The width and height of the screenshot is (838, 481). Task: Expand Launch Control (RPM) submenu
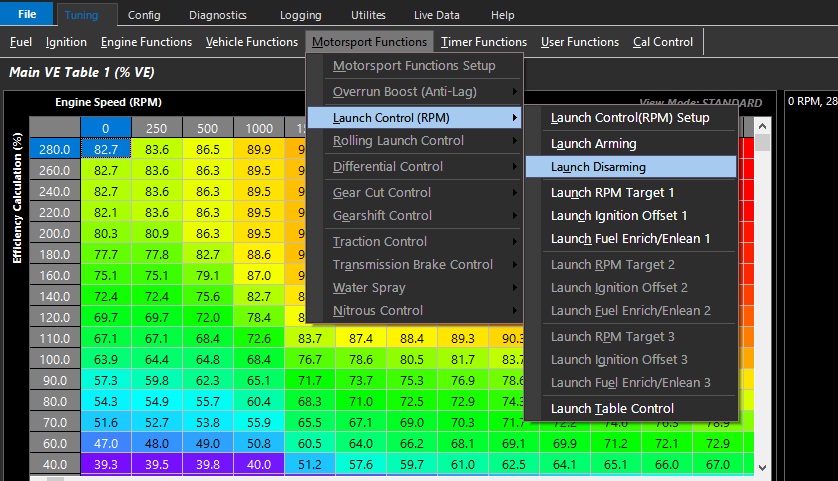click(x=415, y=118)
